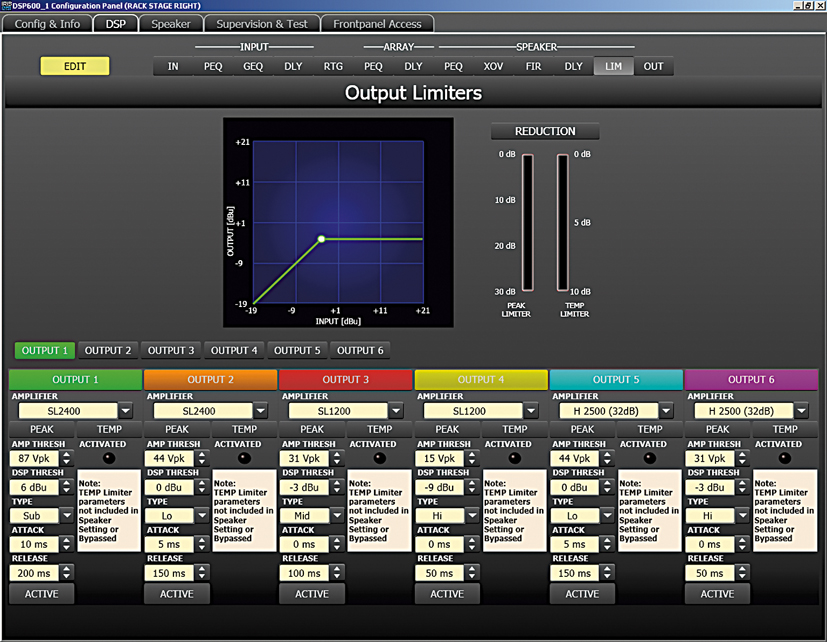Adjust Output 3 DSP THRESH -3 dBu stepper
Screen dimensions: 827x642
click(x=337, y=487)
